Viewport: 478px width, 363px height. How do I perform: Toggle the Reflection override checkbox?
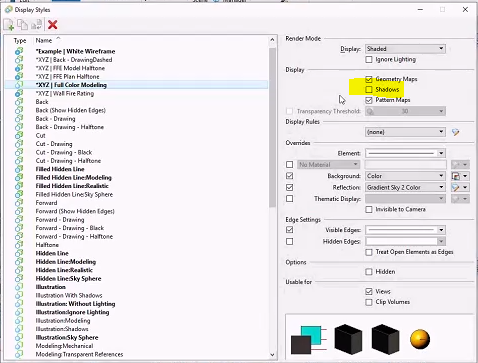pos(290,187)
